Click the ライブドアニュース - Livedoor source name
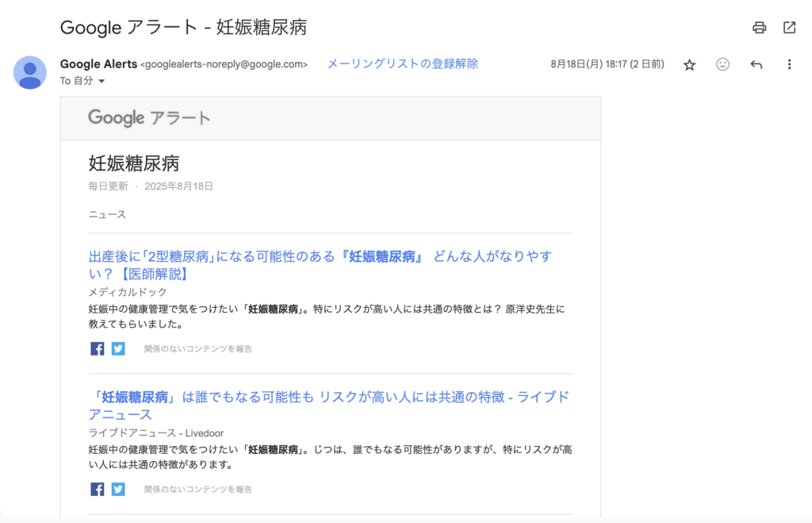The height and width of the screenshot is (523, 812). pyautogui.click(x=156, y=433)
